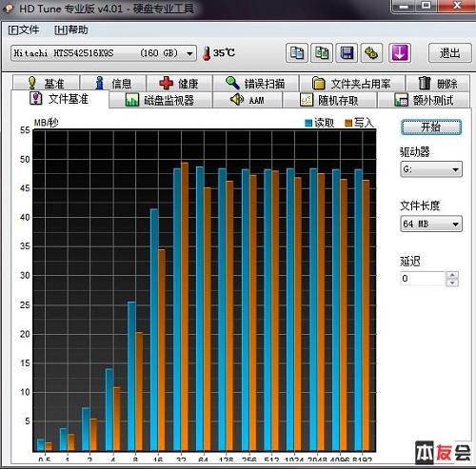Switch to the 错误扫描 tab
The image size is (476, 469).
[x=256, y=84]
